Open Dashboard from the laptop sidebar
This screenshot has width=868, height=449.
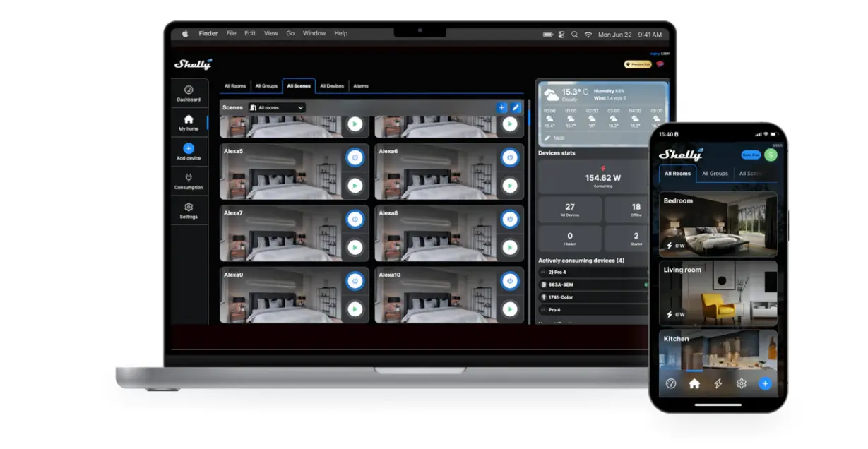188,93
